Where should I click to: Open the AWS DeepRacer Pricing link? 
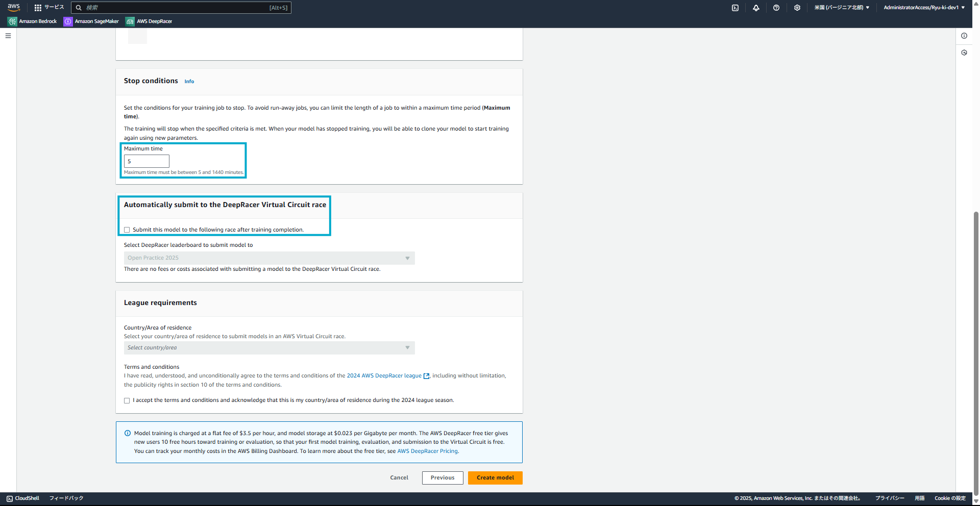click(x=427, y=451)
